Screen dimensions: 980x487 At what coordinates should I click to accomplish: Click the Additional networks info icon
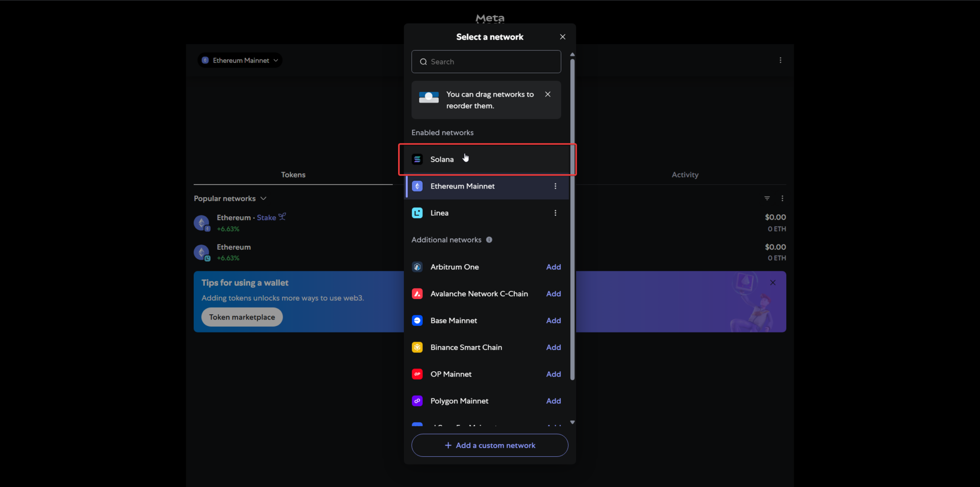tap(489, 240)
